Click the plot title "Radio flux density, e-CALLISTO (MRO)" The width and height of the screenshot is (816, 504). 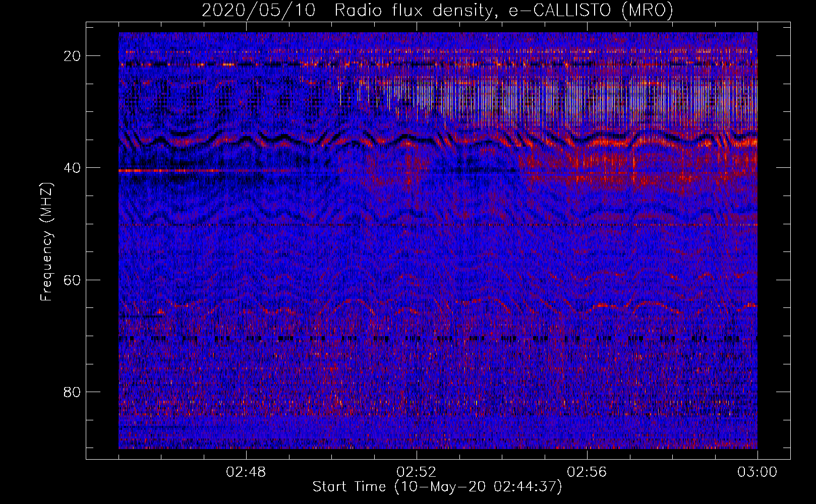[503, 11]
